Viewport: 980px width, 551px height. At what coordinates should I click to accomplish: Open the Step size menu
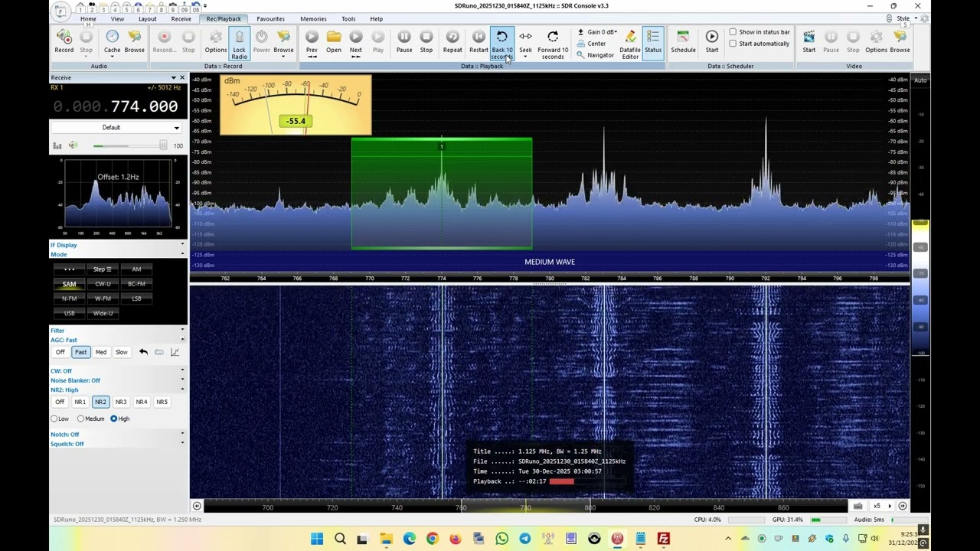click(x=103, y=269)
